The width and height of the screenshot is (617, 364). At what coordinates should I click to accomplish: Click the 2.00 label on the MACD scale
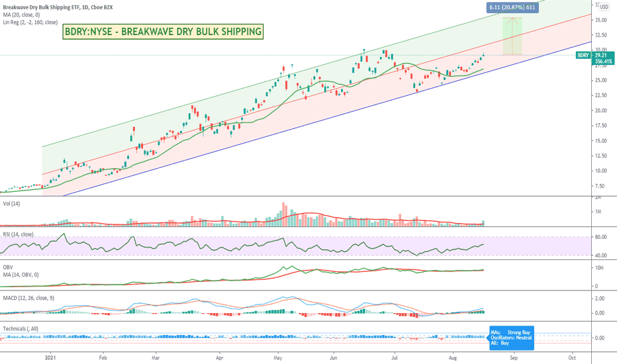click(600, 298)
